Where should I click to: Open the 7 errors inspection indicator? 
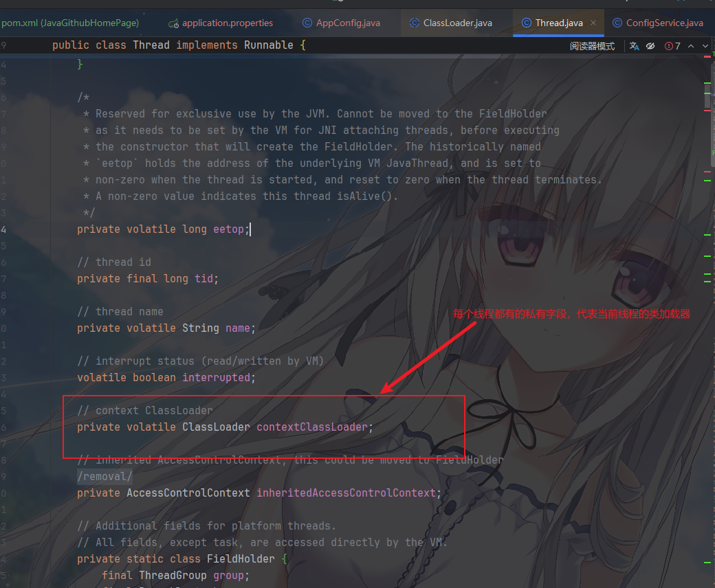672,46
